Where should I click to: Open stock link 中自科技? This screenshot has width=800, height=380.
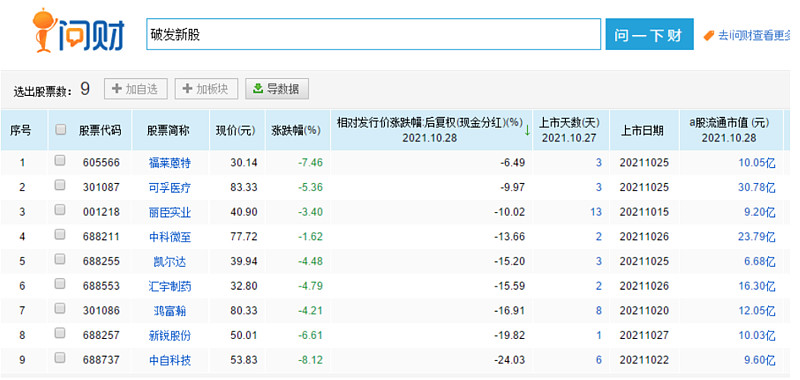point(169,360)
